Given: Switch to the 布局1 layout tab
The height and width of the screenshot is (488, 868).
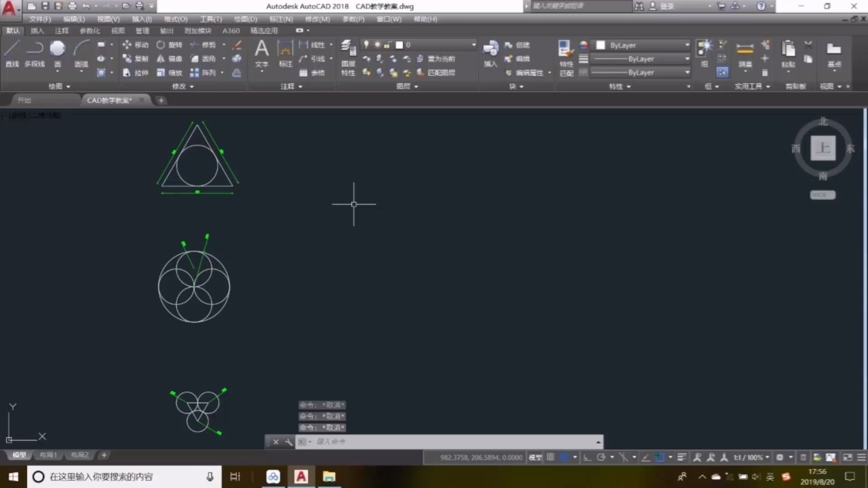Looking at the screenshot, I should point(48,455).
